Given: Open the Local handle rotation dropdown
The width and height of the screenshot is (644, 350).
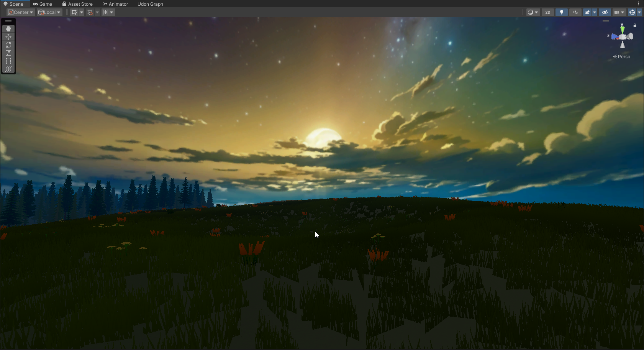Looking at the screenshot, I should tap(50, 12).
